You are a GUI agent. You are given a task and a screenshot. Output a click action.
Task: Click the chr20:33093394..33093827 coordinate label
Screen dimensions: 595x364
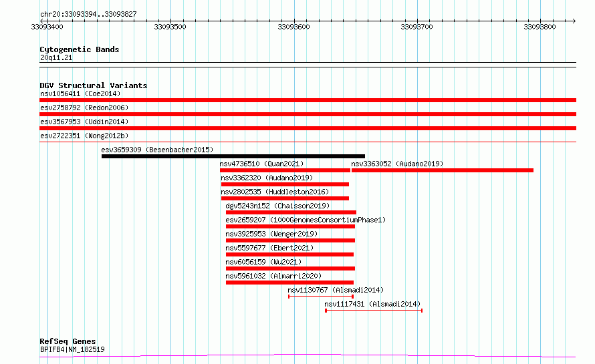click(x=88, y=14)
